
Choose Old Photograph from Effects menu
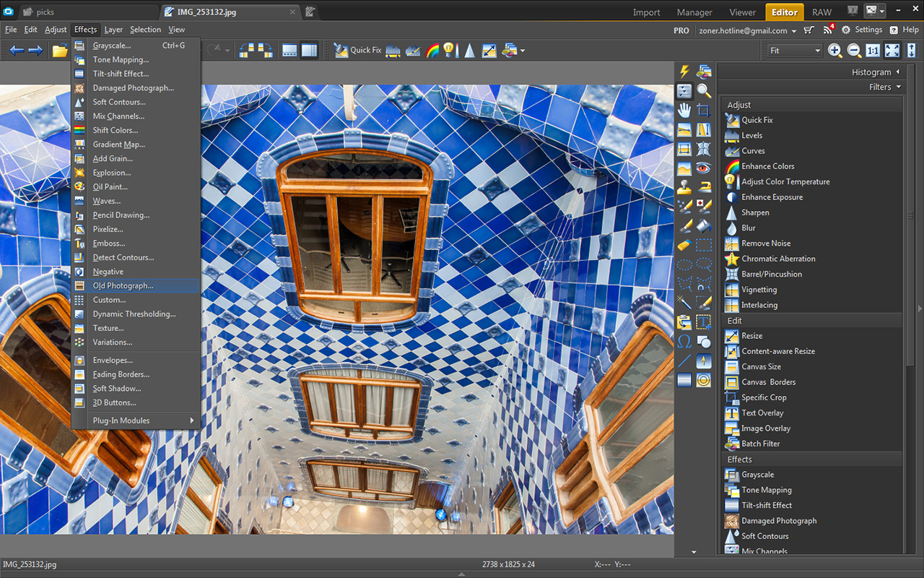123,286
